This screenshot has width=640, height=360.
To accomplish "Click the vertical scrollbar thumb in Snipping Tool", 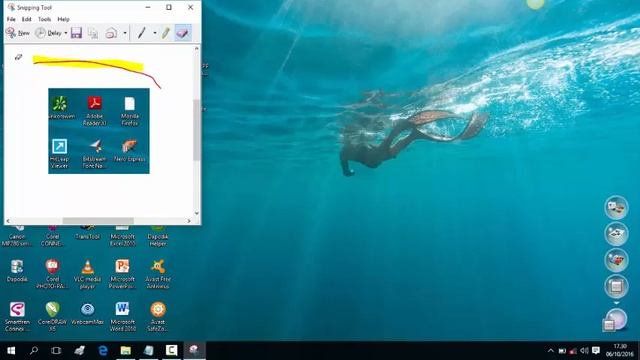I will (x=196, y=130).
